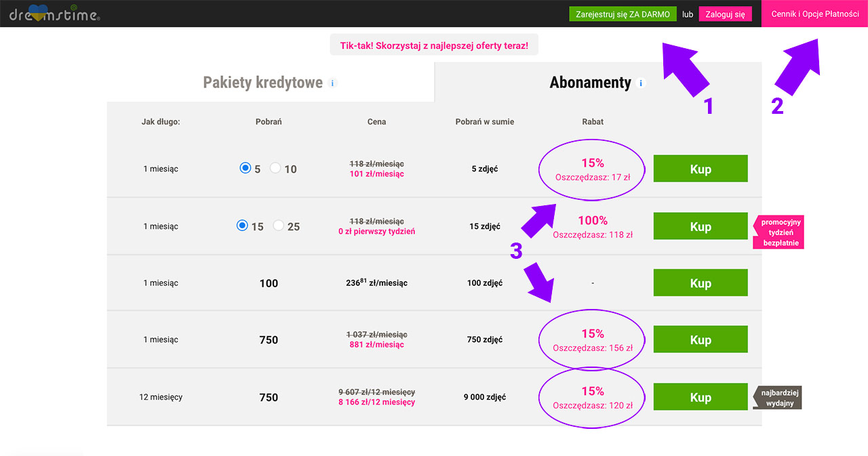868x456 pixels.
Task: Click the najbardziej wydajny tag
Action: pyautogui.click(x=778, y=397)
